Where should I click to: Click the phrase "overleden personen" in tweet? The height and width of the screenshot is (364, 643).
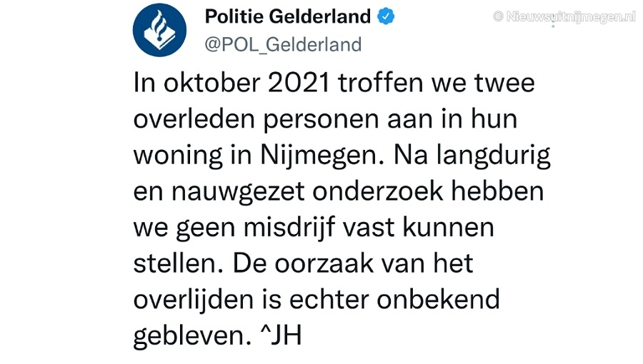coord(256,120)
